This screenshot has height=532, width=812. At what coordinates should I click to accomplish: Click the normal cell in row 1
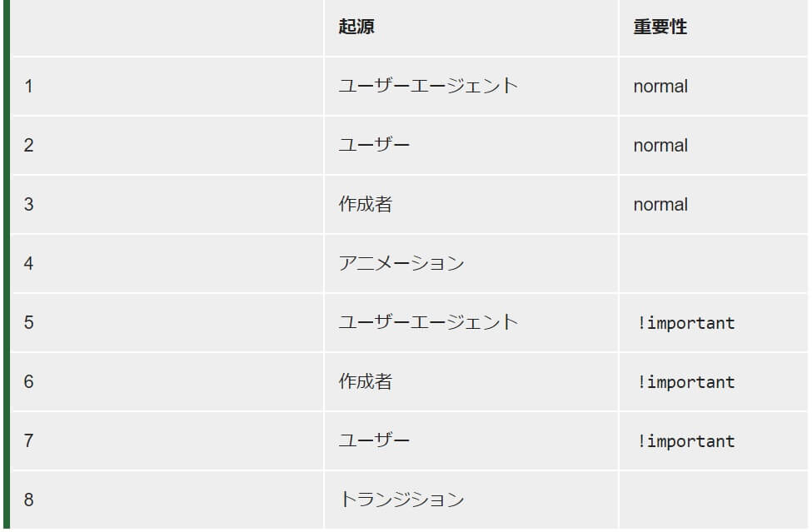coord(660,86)
